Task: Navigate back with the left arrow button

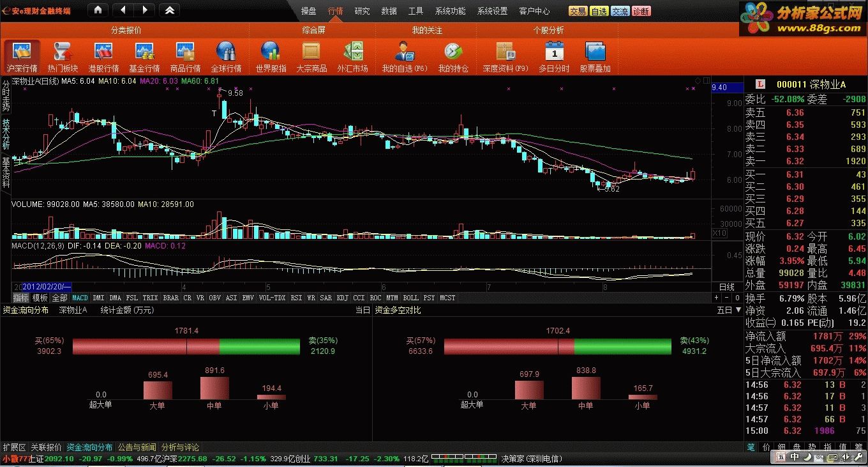Action: [123, 10]
